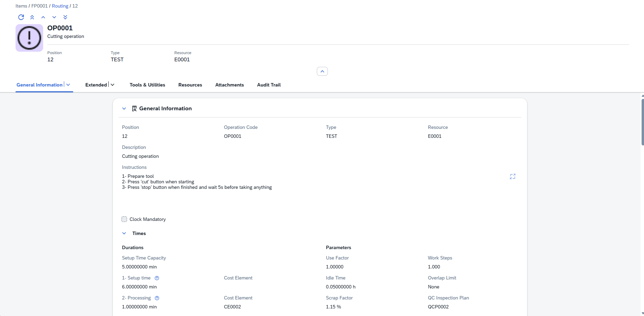Jump to first record double-up arrow
The height and width of the screenshot is (316, 644).
tap(32, 17)
